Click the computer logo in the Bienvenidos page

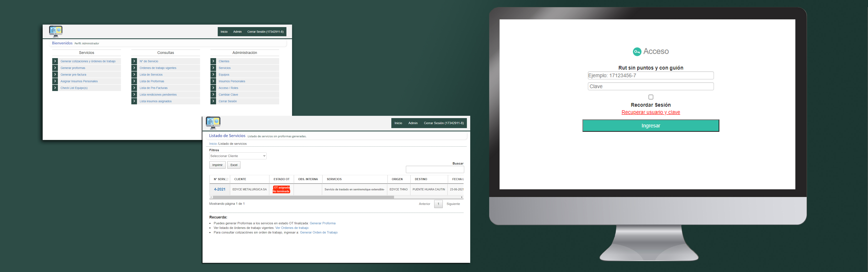[56, 31]
